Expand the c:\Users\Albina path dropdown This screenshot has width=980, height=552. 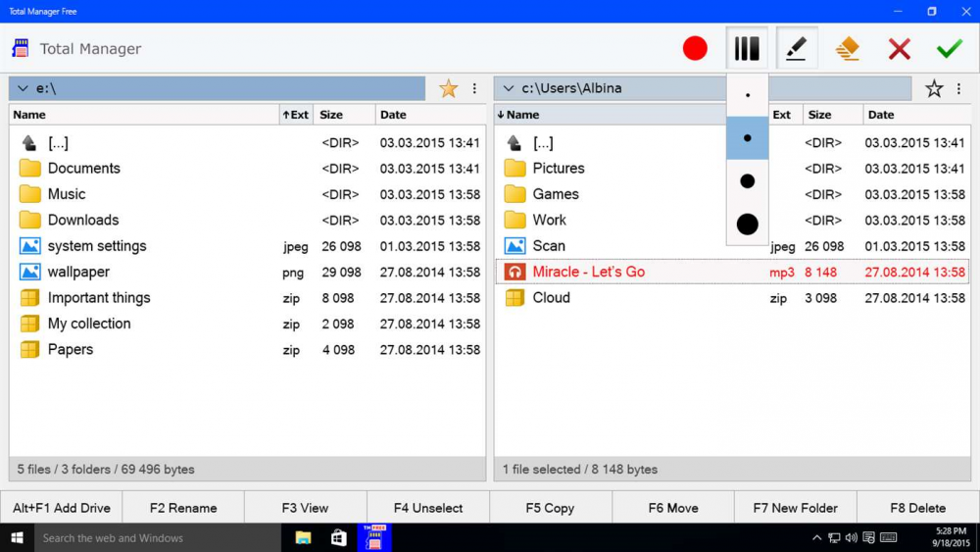coord(509,88)
